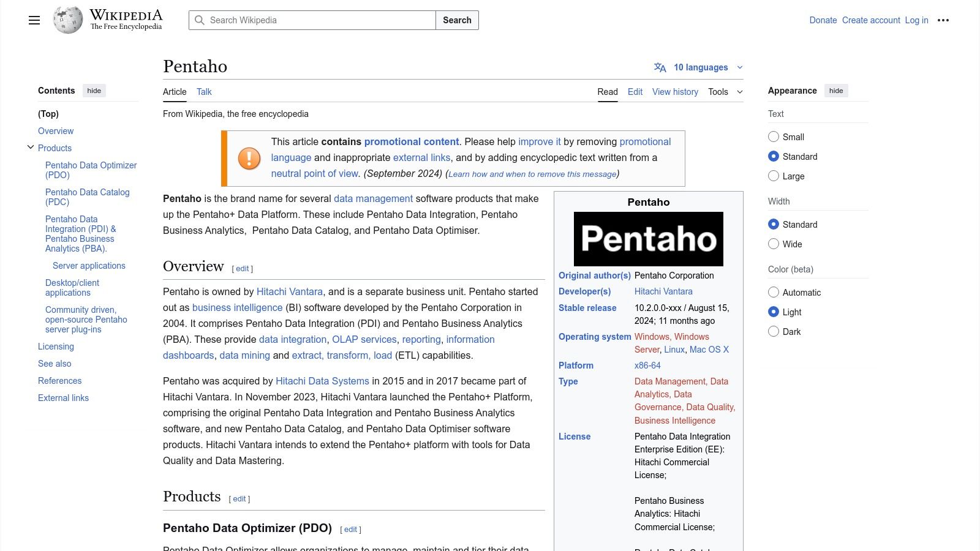Select Dark color mode

[x=774, y=331]
